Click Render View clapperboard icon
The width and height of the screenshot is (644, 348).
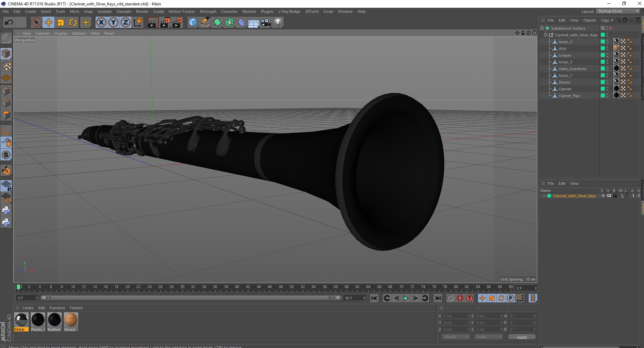pyautogui.click(x=153, y=23)
